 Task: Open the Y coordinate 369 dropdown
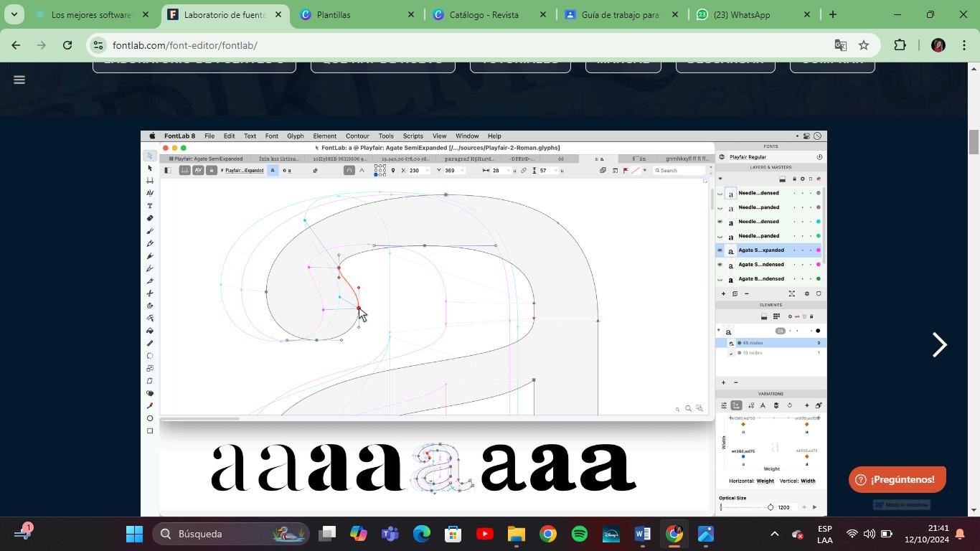[x=463, y=171]
